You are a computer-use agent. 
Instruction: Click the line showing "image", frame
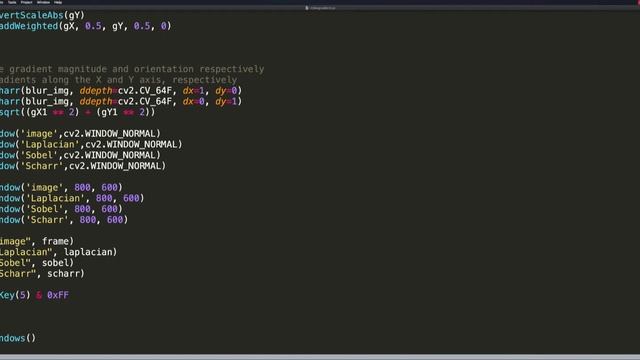[x=37, y=241]
